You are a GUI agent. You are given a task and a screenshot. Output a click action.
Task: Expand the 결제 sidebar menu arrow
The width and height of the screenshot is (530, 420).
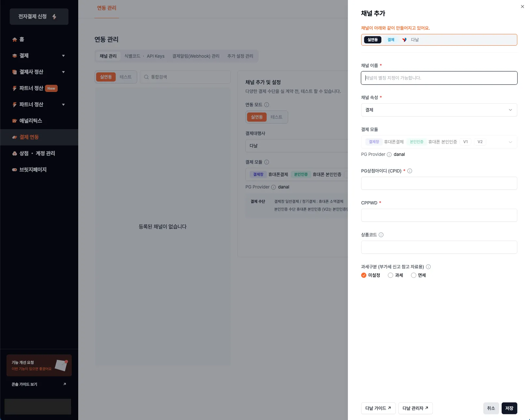point(63,56)
